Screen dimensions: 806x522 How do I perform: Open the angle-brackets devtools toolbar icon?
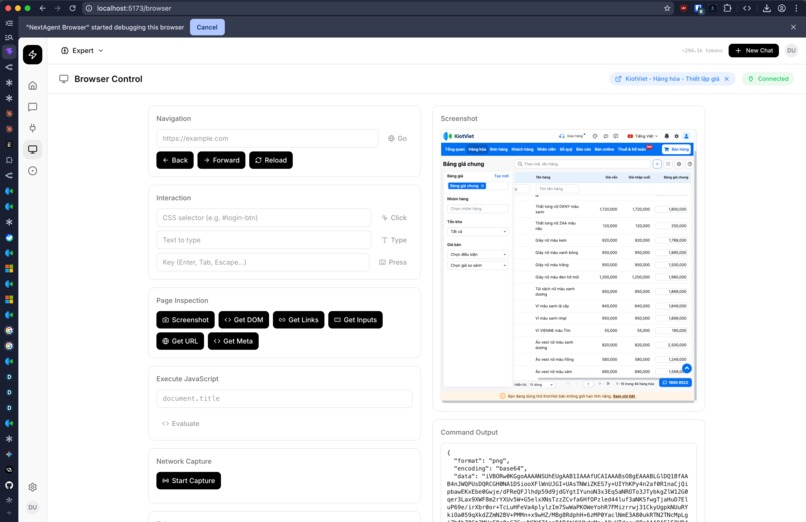pyautogui.click(x=747, y=8)
